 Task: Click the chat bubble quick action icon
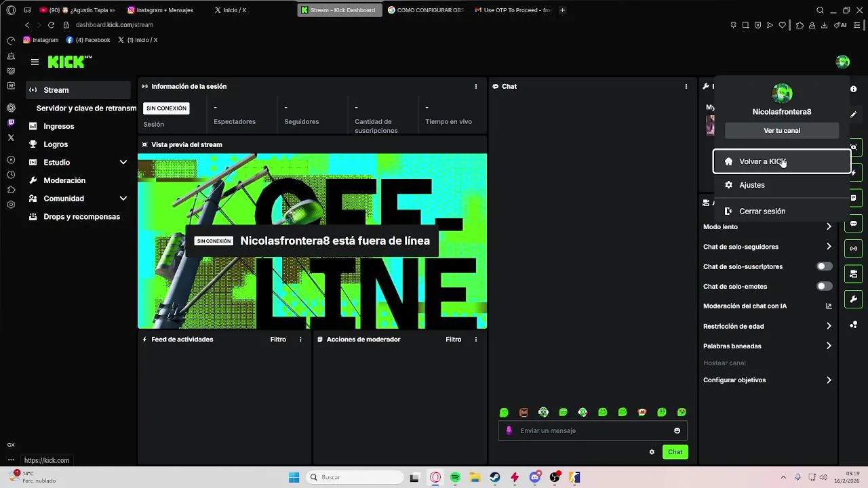point(854,224)
